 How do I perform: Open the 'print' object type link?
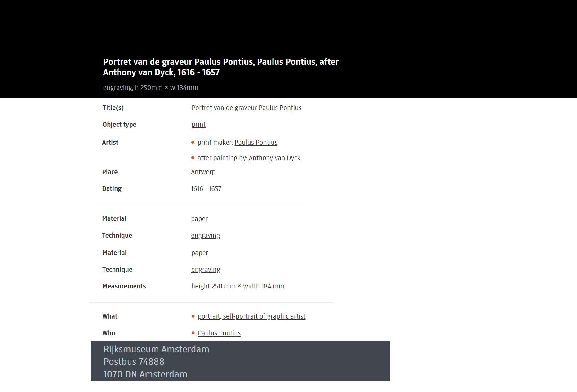point(198,125)
